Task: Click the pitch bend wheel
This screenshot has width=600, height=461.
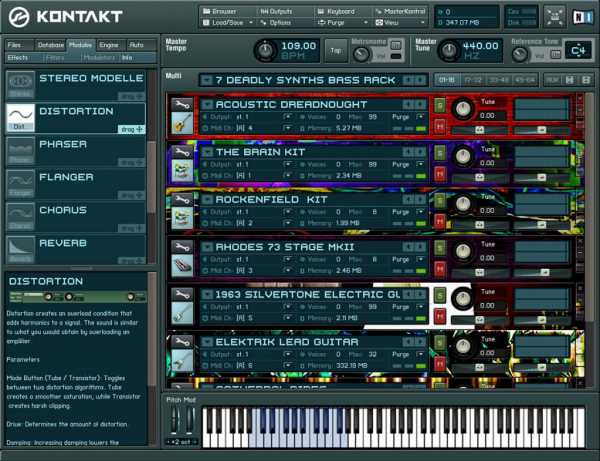Action: (174, 421)
